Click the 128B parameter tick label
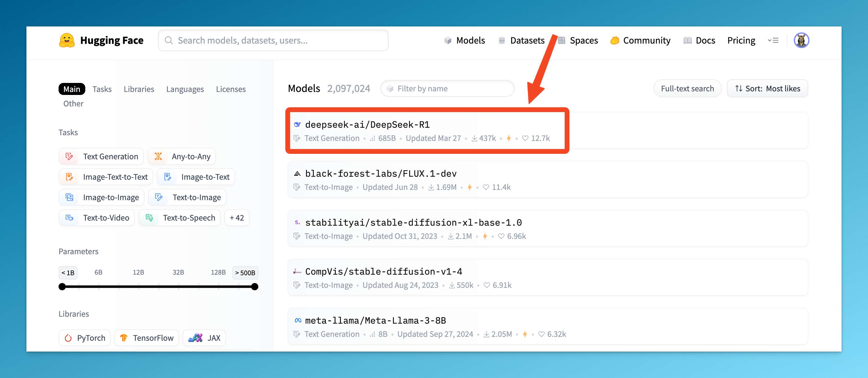 tap(218, 273)
